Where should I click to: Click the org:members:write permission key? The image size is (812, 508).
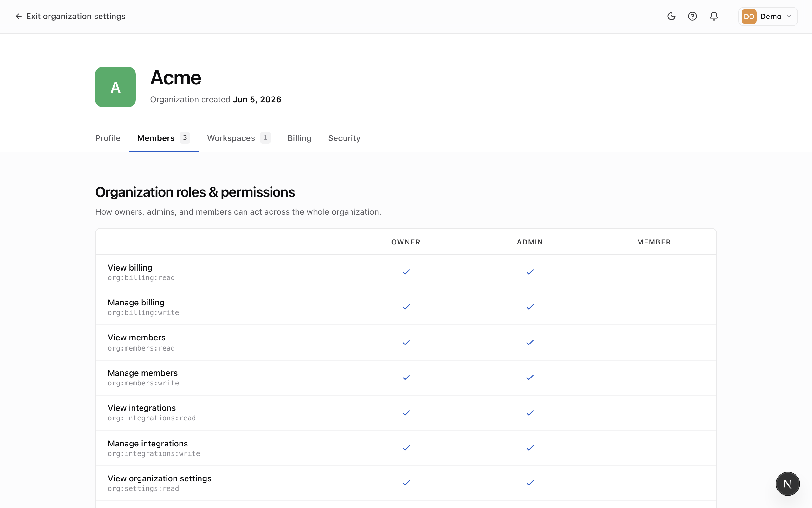(143, 383)
